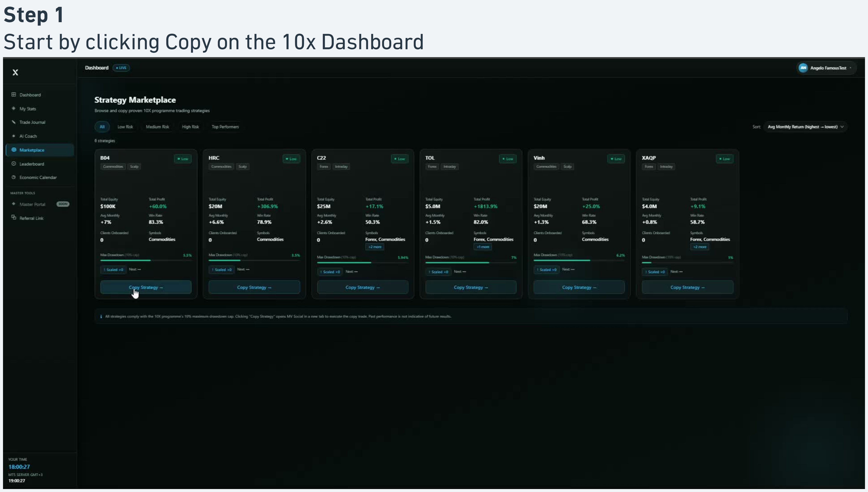Screen dimensions: 868x492
Task: Click the Low risk badge on XAQP
Action: 725,159
